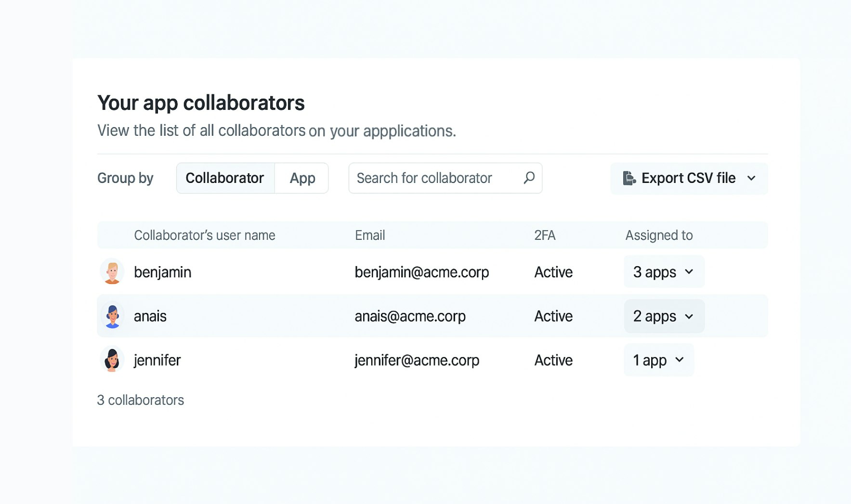
Task: Click the benjamin@acme.corp email
Action: pos(421,272)
